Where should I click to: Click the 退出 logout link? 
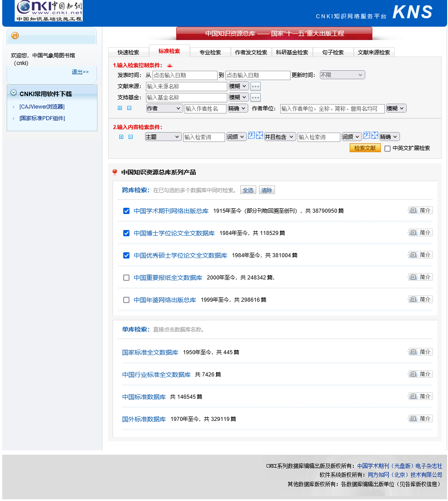click(x=79, y=72)
